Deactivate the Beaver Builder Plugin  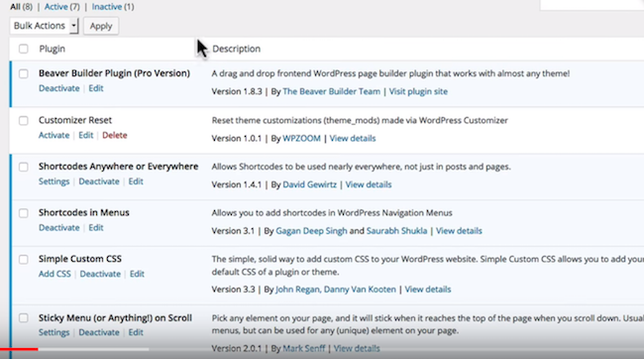(59, 88)
